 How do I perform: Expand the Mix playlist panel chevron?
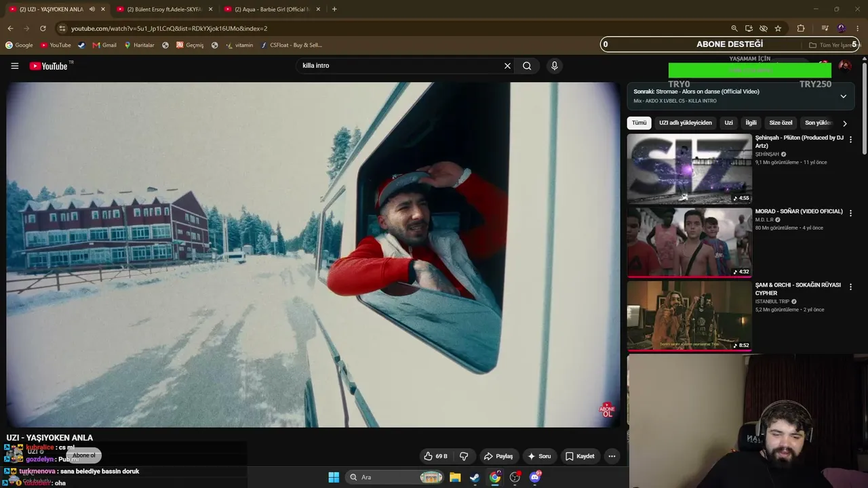pyautogui.click(x=843, y=96)
